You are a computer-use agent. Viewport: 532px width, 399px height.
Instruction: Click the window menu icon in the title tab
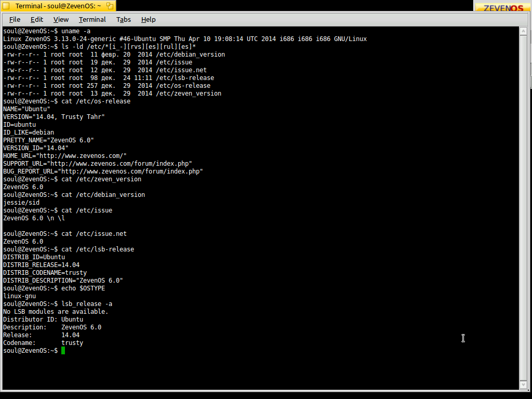tap(6, 6)
